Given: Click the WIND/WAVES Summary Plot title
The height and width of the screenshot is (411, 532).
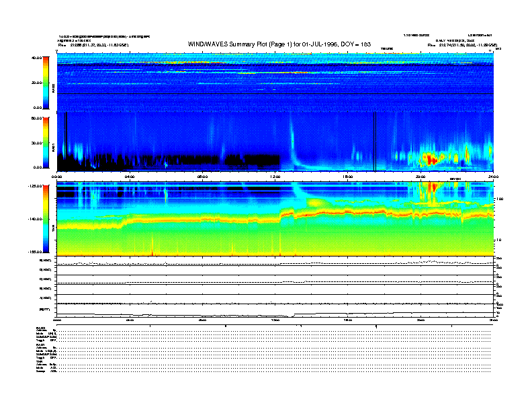Looking at the screenshot, I should click(279, 44).
